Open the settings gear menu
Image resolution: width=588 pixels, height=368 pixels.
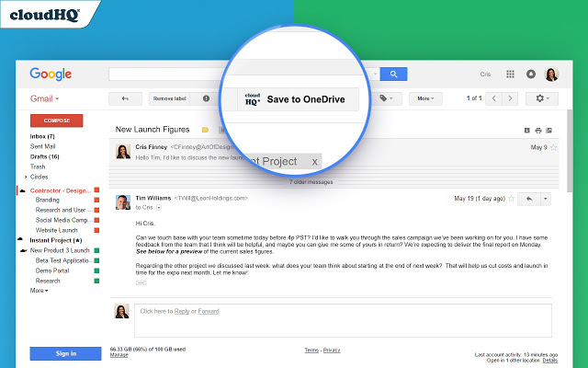[542, 98]
